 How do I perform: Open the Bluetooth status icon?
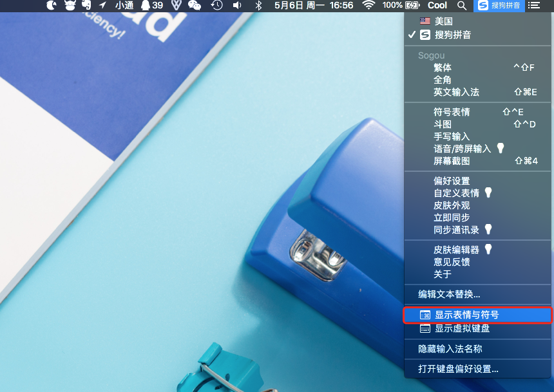(x=258, y=5)
